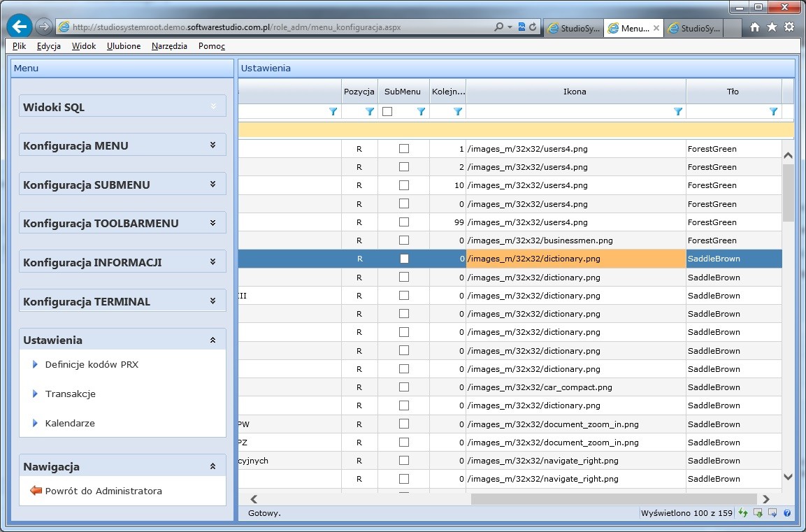This screenshot has width=806, height=532.
Task: Click the green refresh arrows in status bar
Action: [743, 512]
